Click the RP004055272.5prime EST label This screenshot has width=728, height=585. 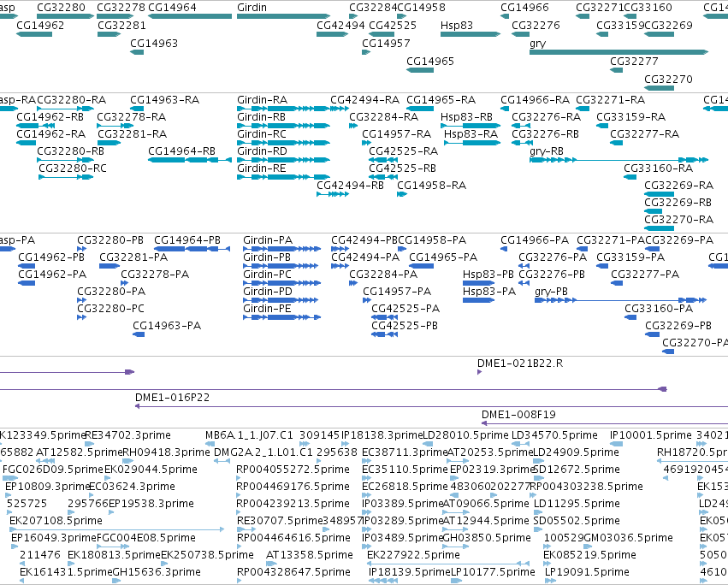coord(293,470)
